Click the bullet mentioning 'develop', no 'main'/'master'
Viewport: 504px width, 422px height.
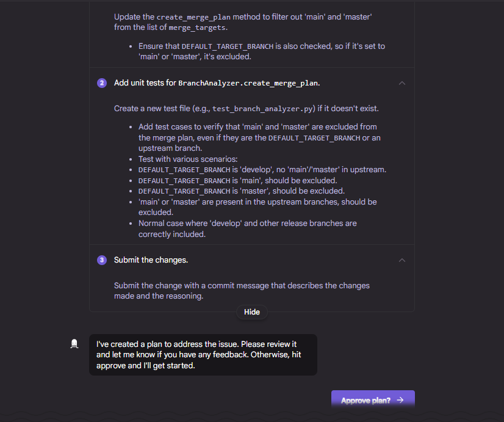point(262,170)
